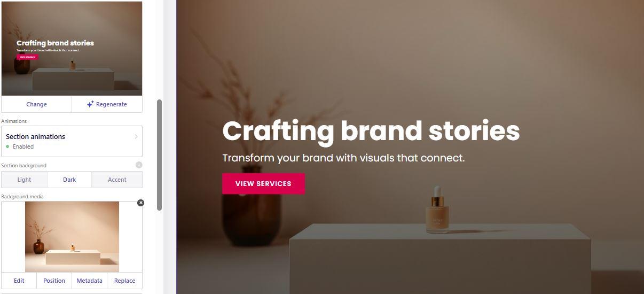Select the Light section background
Screen dimensions: 644x294
click(x=24, y=180)
